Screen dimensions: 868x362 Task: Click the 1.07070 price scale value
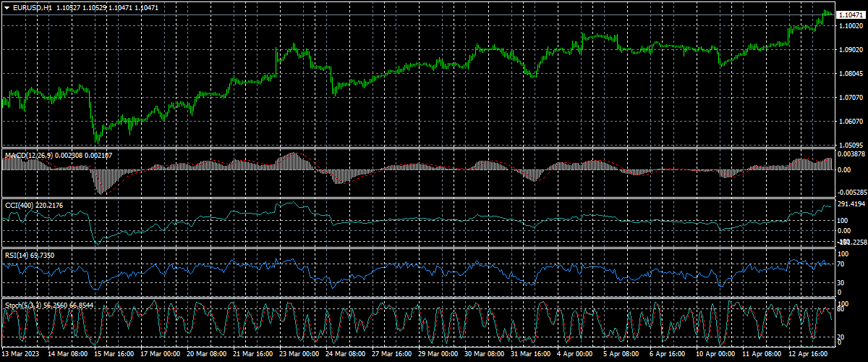pos(850,97)
